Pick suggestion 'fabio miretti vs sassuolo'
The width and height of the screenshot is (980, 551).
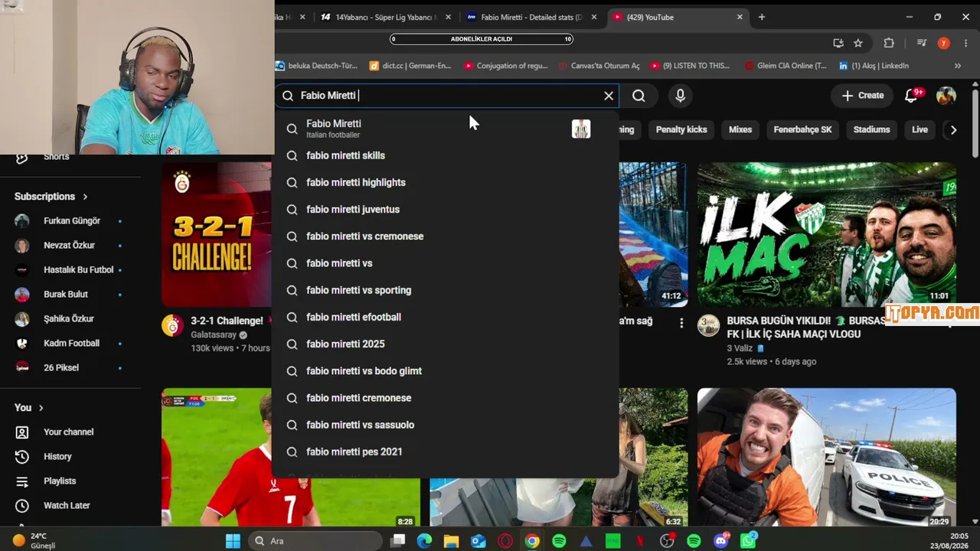click(x=445, y=425)
